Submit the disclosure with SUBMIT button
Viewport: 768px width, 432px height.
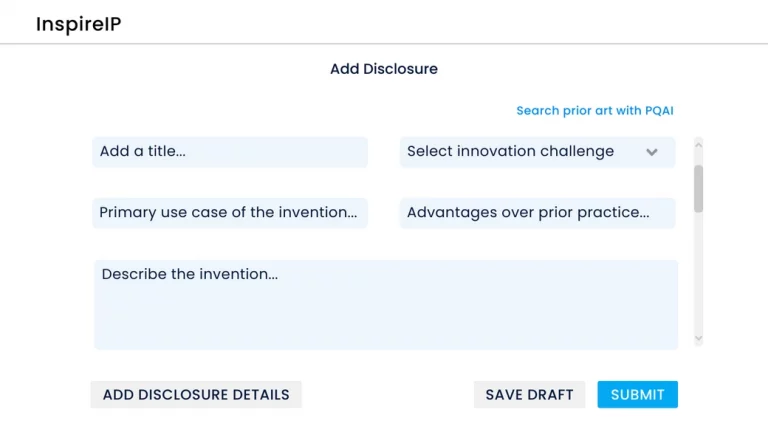point(637,395)
